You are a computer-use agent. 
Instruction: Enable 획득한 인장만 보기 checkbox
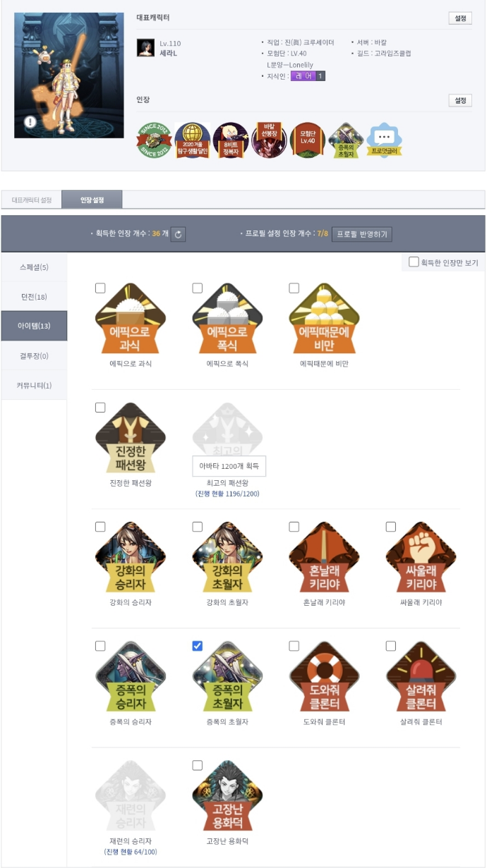pos(414,262)
